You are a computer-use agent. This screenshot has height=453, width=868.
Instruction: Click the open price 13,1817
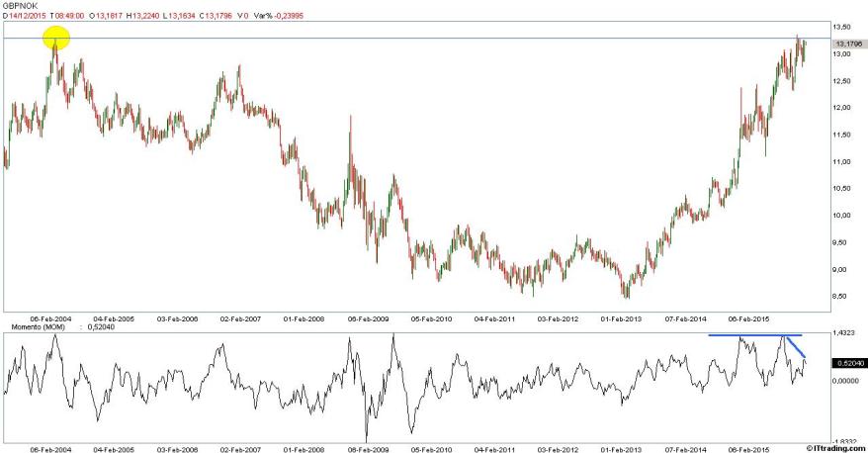(x=110, y=16)
